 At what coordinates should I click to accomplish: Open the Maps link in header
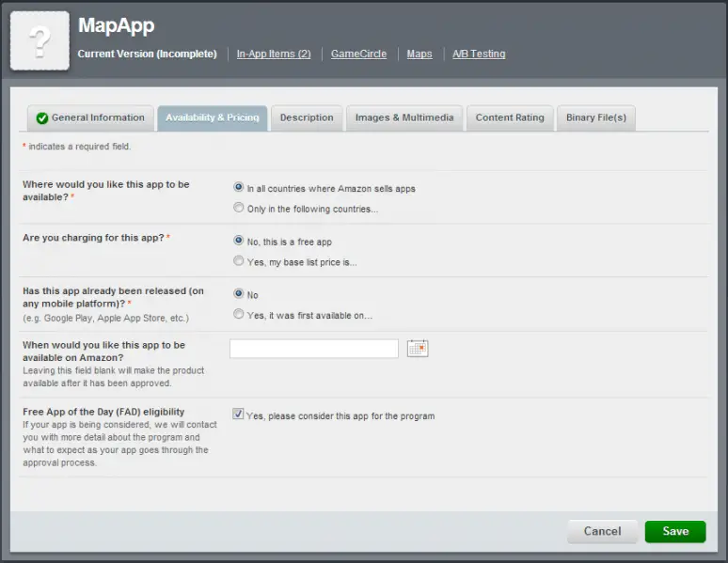coord(419,54)
